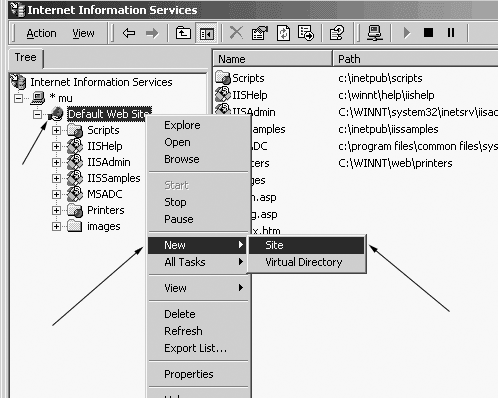Toggle the Show/Hide Console Tree icon
The image size is (498, 398).
click(x=206, y=33)
